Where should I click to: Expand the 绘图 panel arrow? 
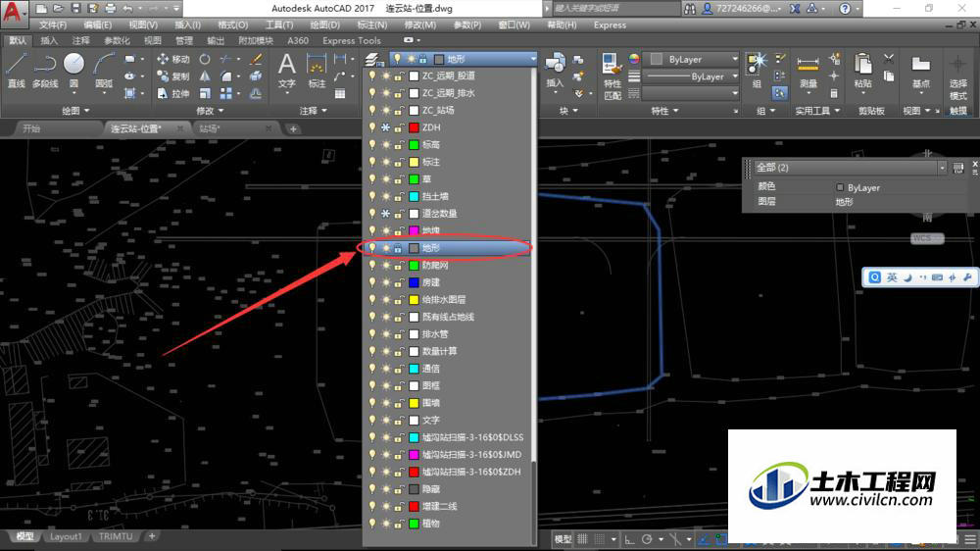(87, 111)
